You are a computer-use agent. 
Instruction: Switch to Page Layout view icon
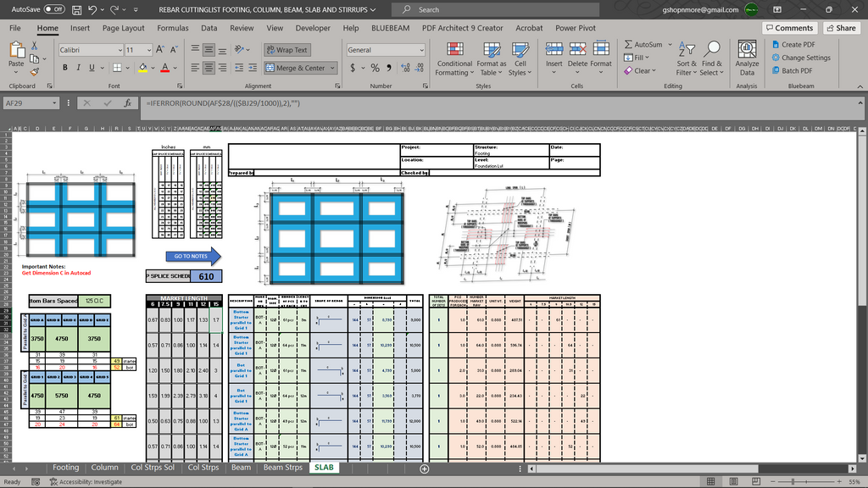pos(733,481)
